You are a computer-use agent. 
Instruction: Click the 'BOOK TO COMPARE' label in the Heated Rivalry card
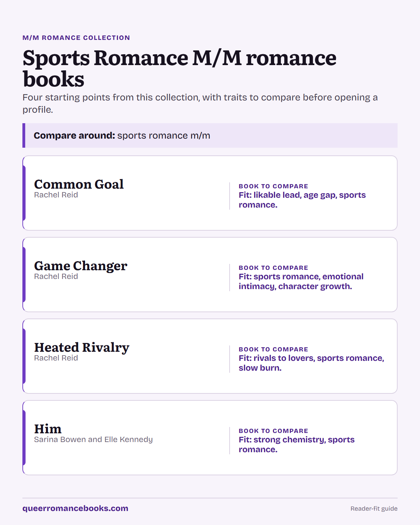(x=273, y=349)
